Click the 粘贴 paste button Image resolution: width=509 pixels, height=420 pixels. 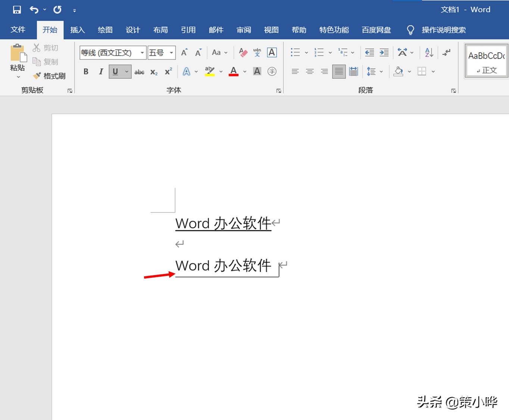click(18, 57)
